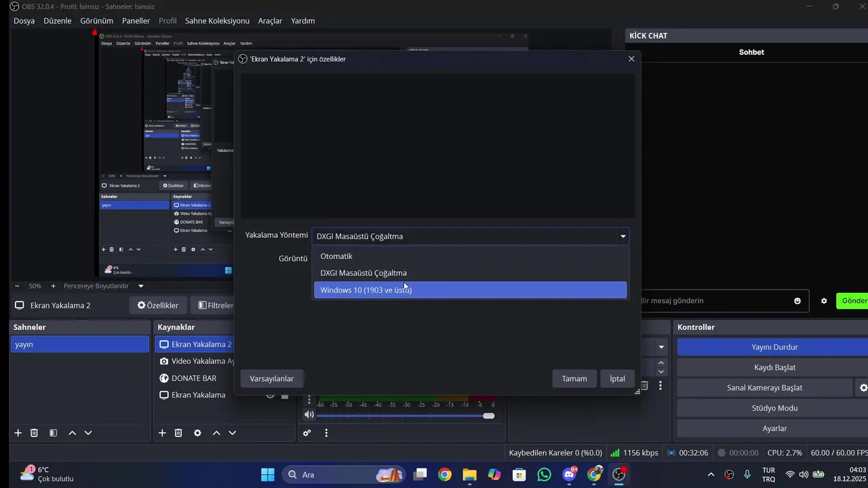This screenshot has width=868, height=488.
Task: Remove selected source with trash icon
Action: (178, 433)
